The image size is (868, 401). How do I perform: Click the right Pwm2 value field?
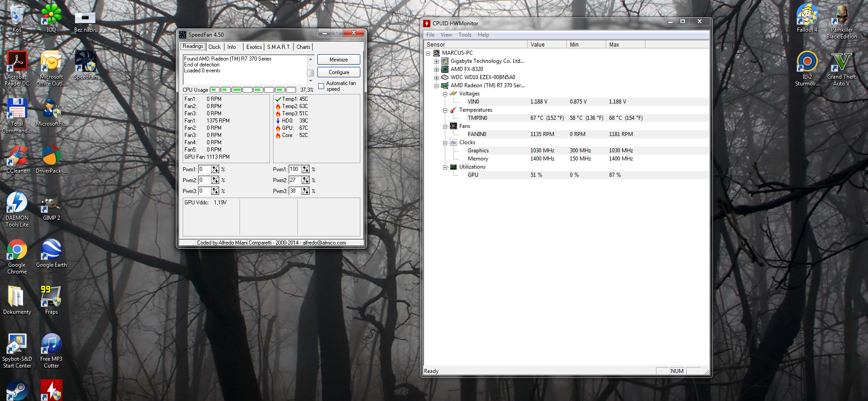point(295,180)
